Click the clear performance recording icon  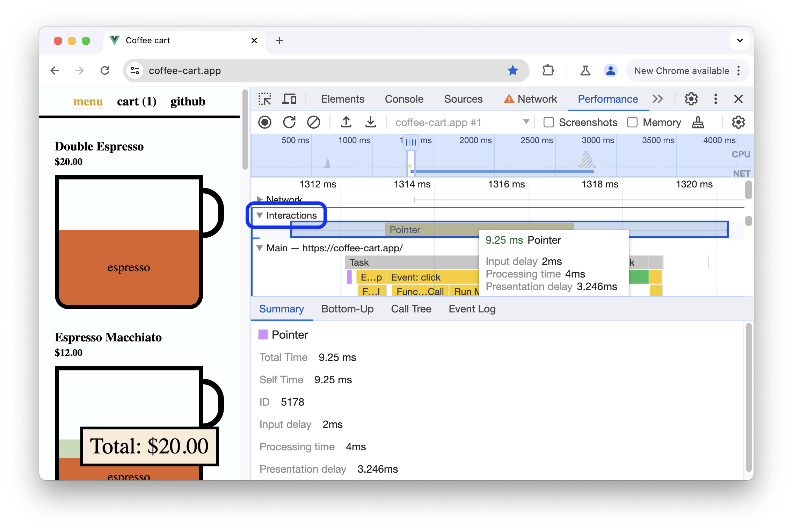313,122
